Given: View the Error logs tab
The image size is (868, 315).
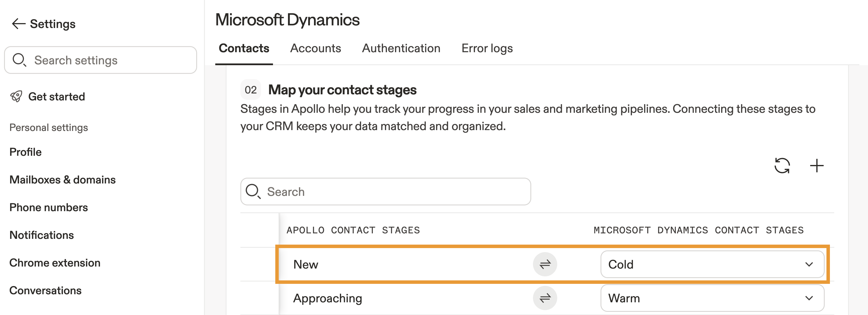Looking at the screenshot, I should point(487,48).
